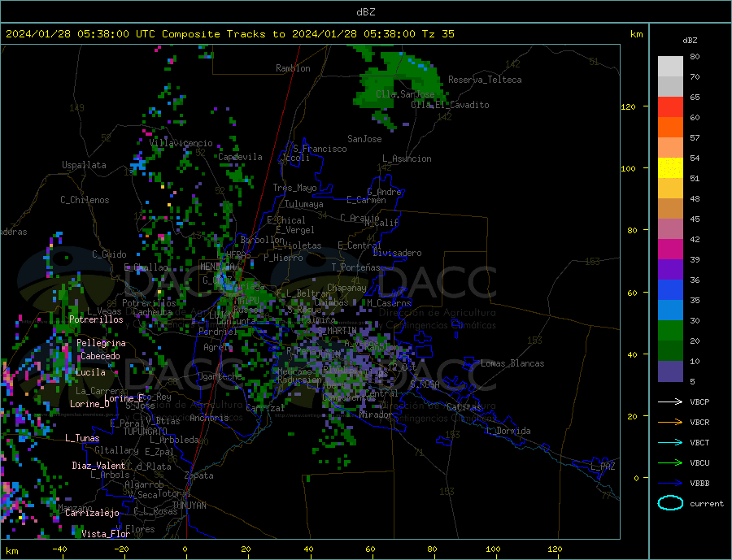This screenshot has height=560, width=732.
Task: Select the light gray 70–80 dBZ swatch
Action: point(670,67)
